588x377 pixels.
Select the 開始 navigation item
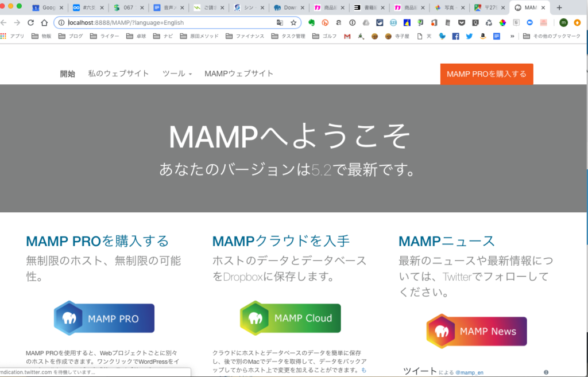tap(68, 73)
